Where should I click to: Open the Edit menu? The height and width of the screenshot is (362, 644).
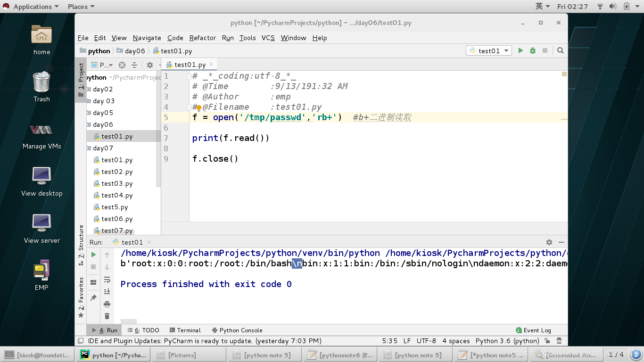point(100,38)
